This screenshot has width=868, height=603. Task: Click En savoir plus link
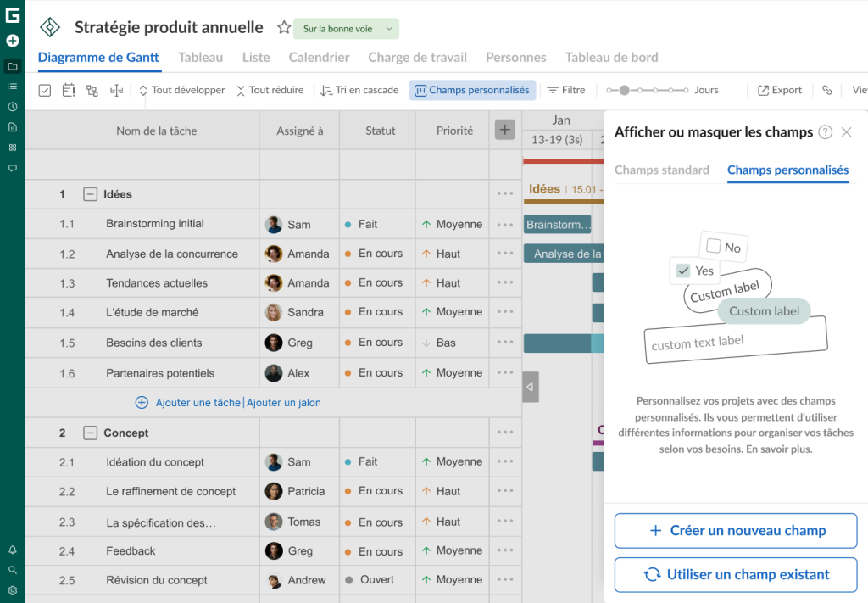[779, 449]
